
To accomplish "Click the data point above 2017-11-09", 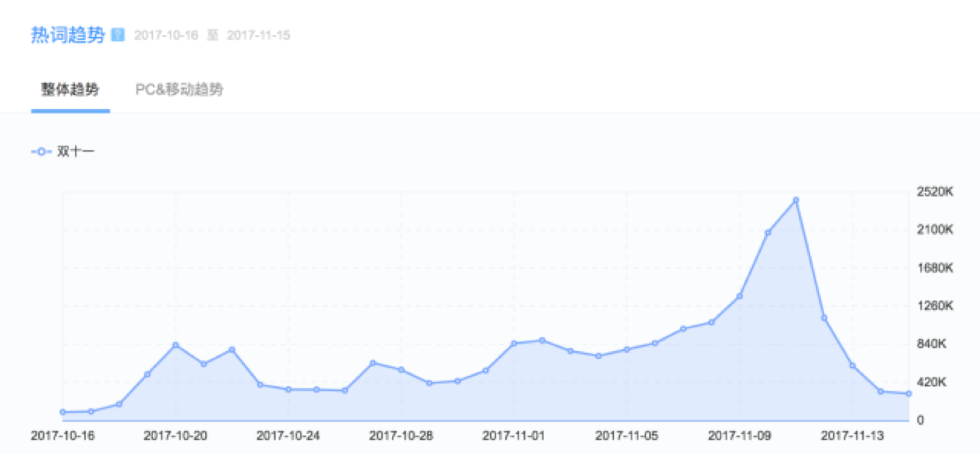I will tap(739, 296).
